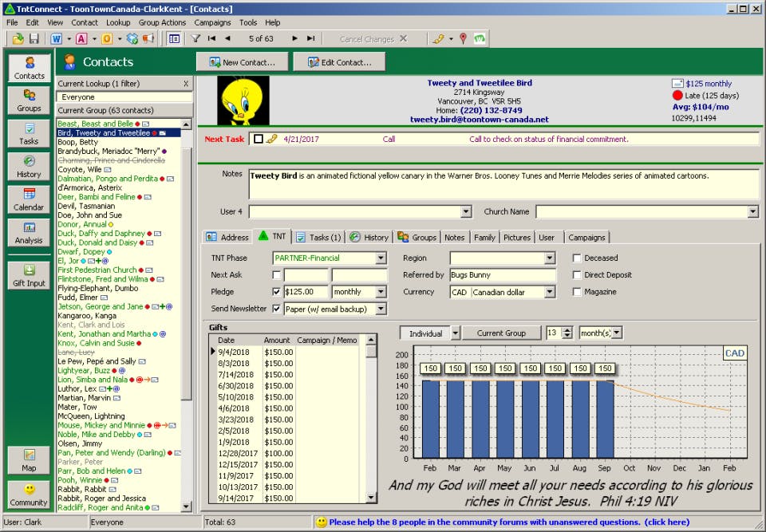Open the Contacts view in sidebar

[30, 68]
